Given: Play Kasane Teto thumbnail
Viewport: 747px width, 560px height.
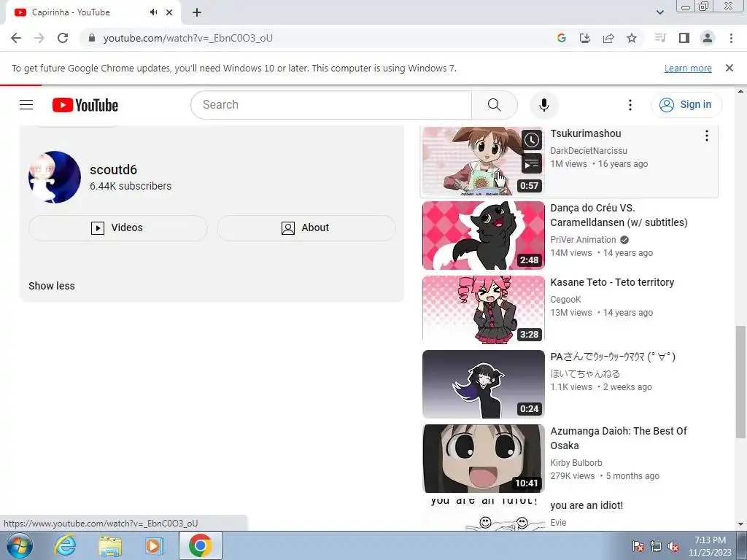Looking at the screenshot, I should 483,309.
